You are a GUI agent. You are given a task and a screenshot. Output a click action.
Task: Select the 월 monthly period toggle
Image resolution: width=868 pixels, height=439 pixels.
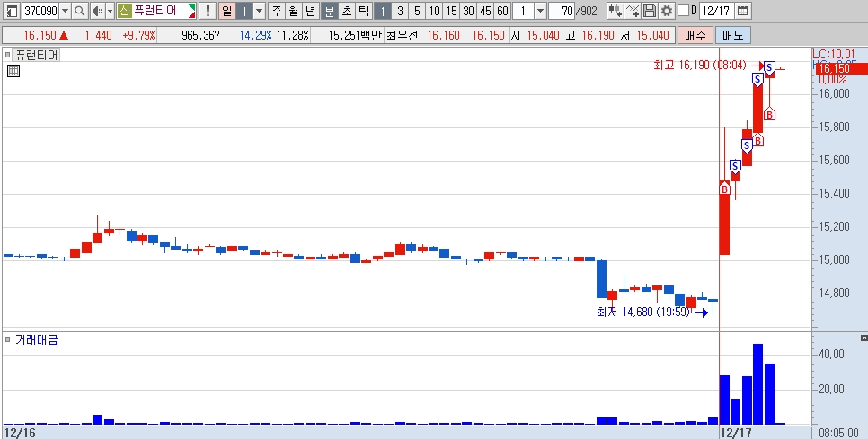click(x=294, y=11)
